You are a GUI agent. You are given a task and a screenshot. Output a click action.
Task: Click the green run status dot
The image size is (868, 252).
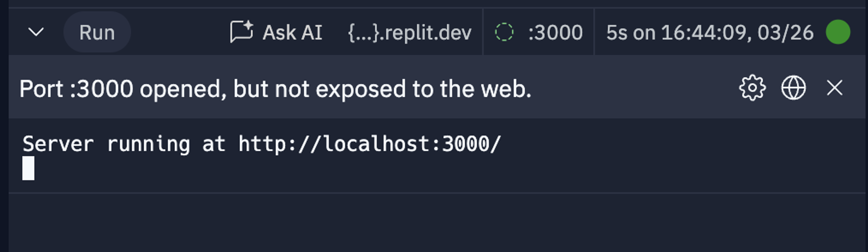click(x=838, y=32)
